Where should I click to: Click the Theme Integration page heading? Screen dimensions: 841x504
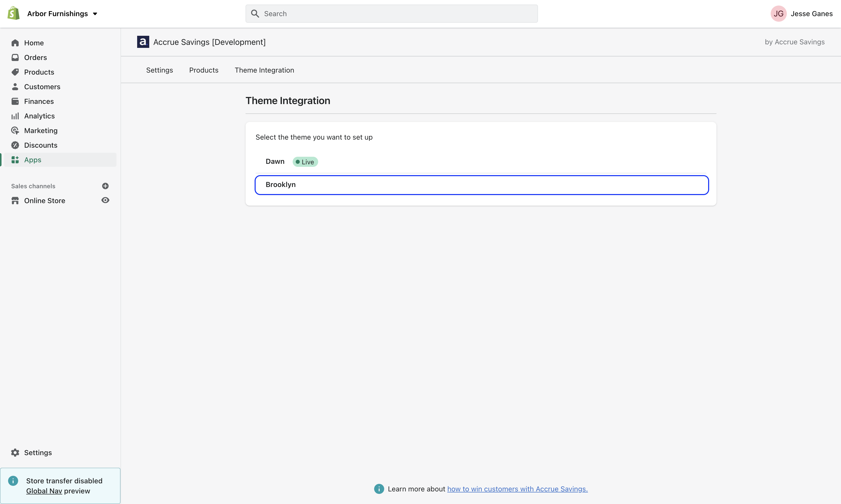[288, 101]
